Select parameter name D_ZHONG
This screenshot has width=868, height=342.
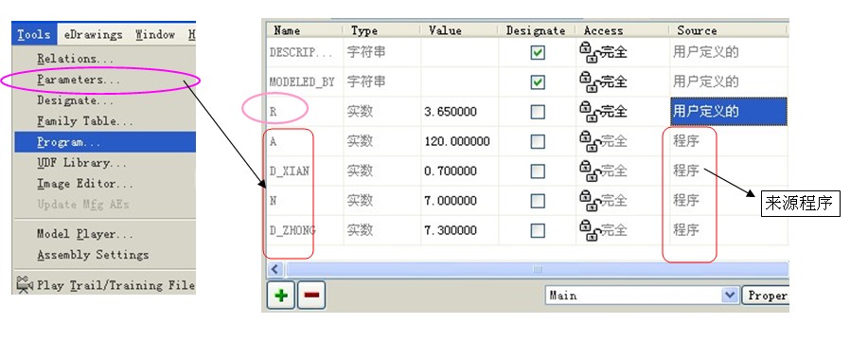coord(292,230)
